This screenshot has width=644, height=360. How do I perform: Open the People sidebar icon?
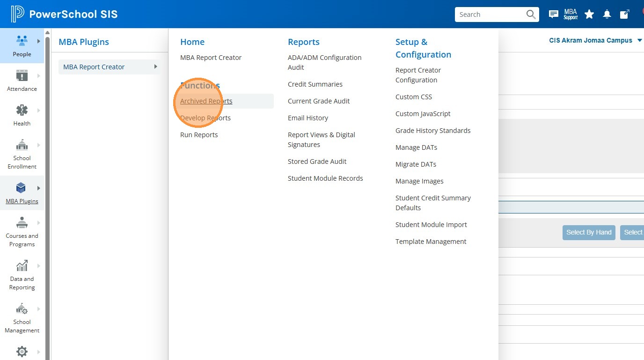[x=22, y=41]
